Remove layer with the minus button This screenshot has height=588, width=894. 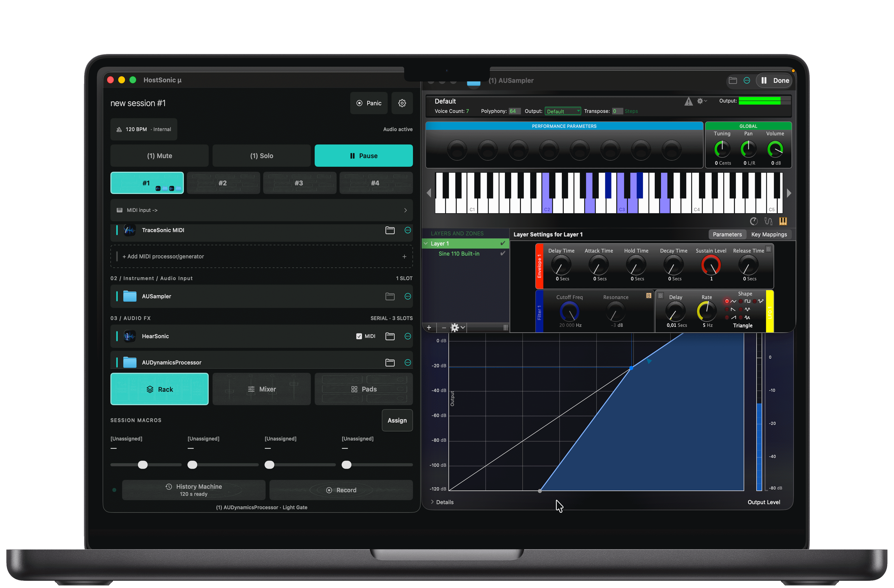pyautogui.click(x=444, y=327)
